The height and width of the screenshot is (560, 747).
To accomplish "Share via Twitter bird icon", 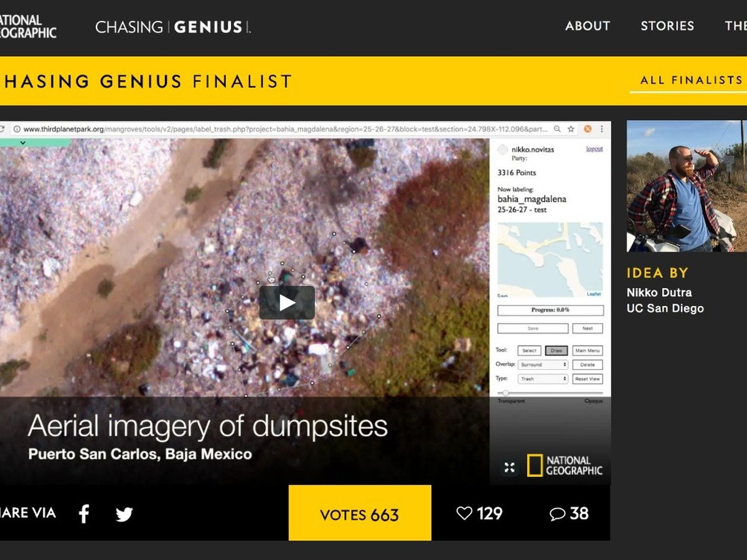I will click(125, 515).
